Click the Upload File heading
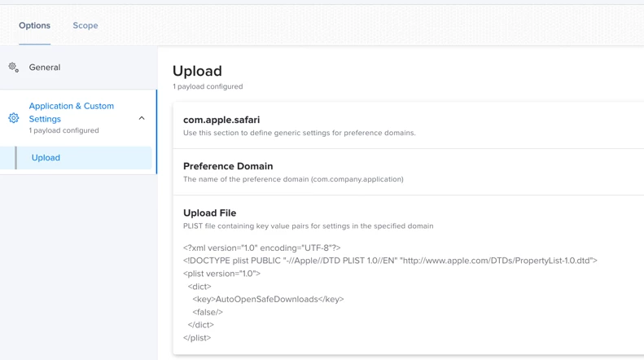Viewport: 644px width, 360px height. coord(209,213)
